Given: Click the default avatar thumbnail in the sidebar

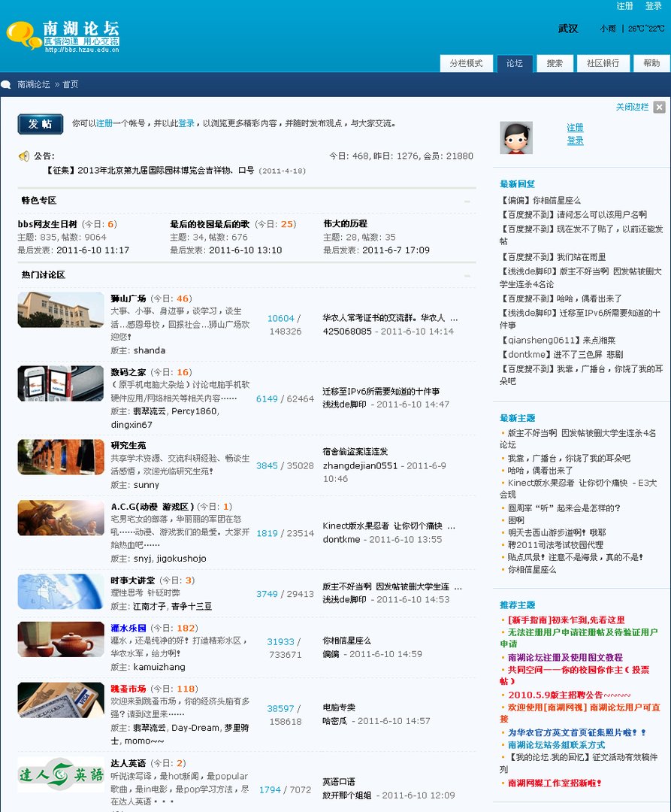Looking at the screenshot, I should click(x=515, y=136).
